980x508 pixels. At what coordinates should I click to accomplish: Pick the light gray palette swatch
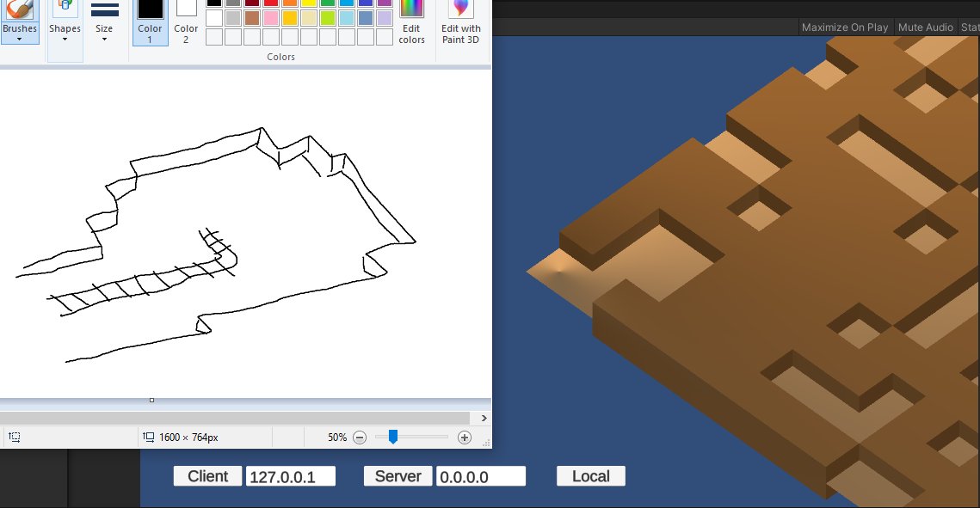pos(233,18)
